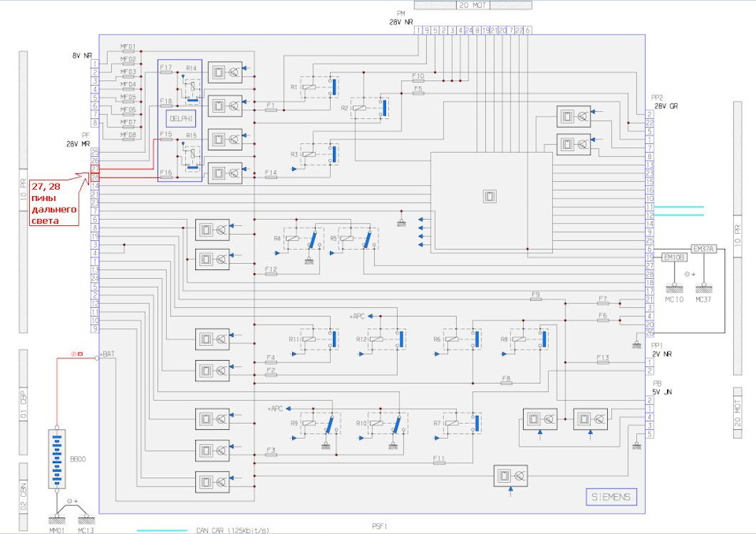
Task: Select fuse F5
Action: click(x=418, y=93)
